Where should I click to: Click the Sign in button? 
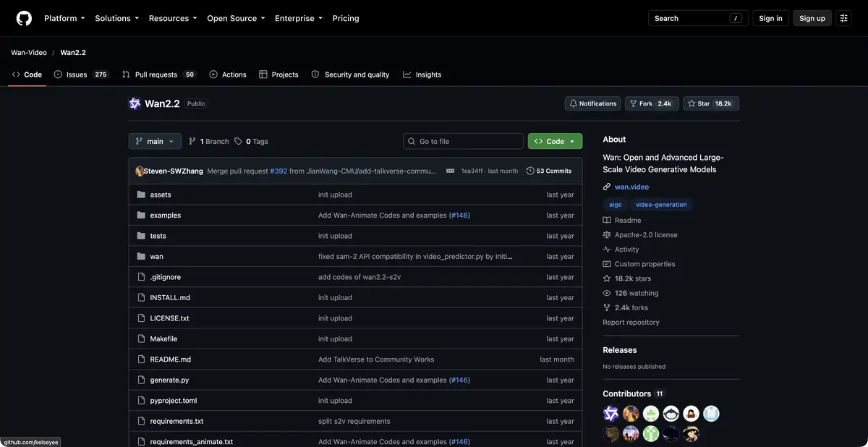click(770, 18)
